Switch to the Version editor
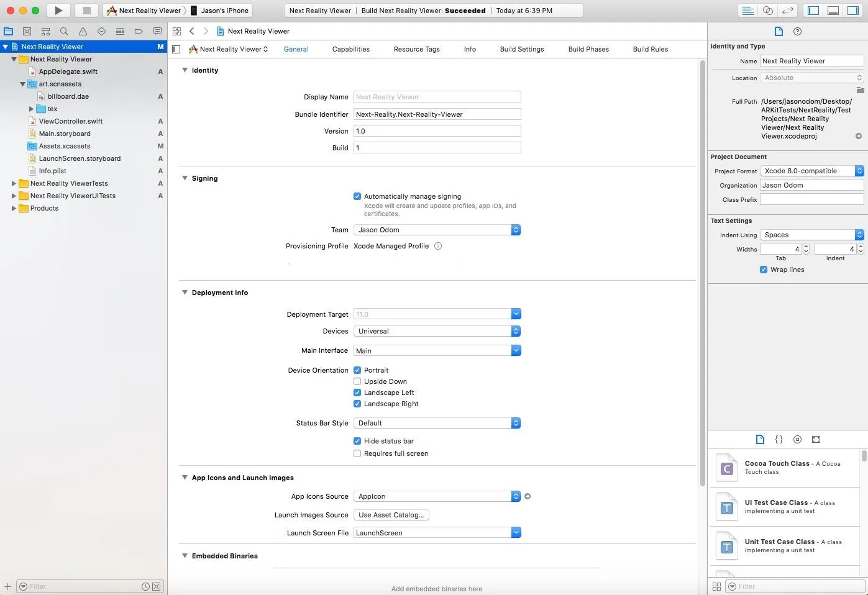This screenshot has height=595, width=868. (787, 10)
